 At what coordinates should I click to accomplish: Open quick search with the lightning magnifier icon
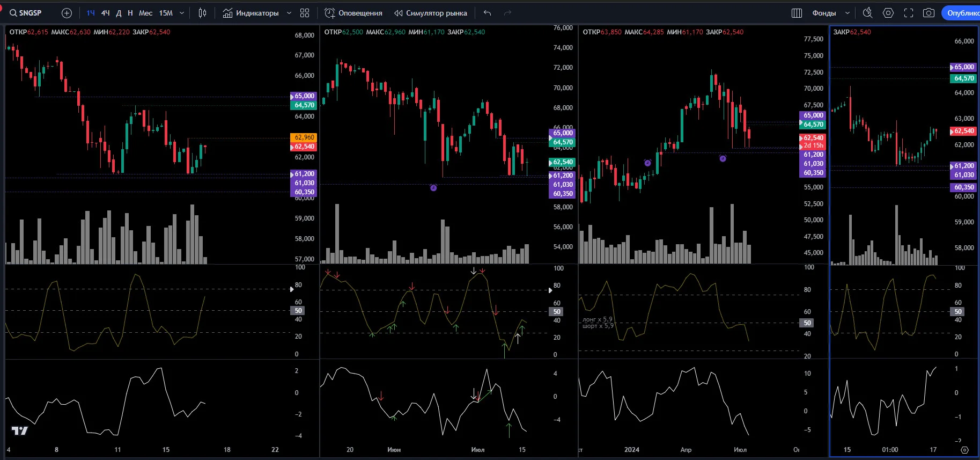[x=867, y=13]
